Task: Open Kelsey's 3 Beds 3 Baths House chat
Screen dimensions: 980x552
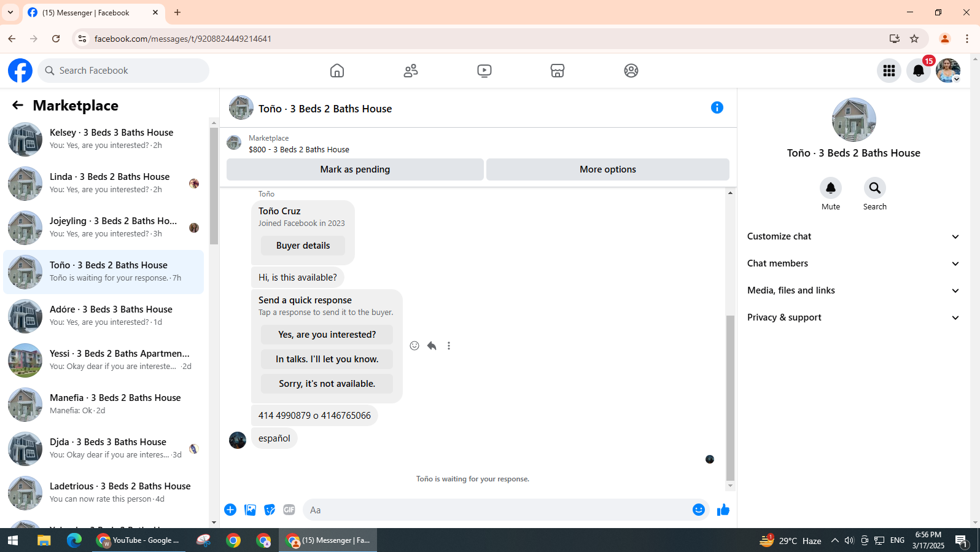Action: [x=104, y=139]
